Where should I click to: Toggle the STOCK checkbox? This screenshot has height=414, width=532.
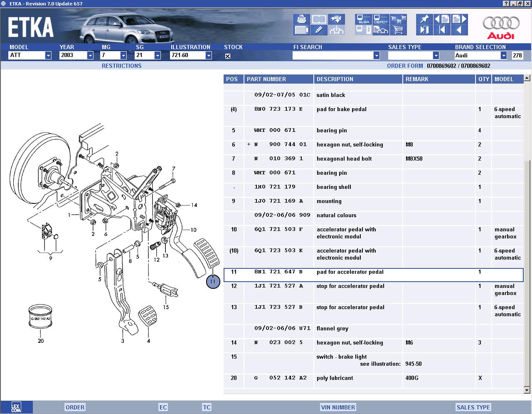tap(228, 56)
